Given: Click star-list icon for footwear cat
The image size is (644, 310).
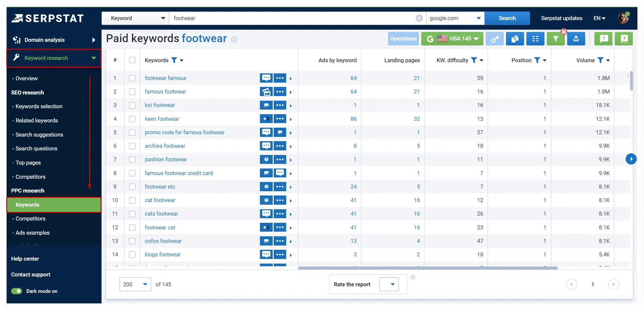Looking at the screenshot, I should pyautogui.click(x=266, y=227).
